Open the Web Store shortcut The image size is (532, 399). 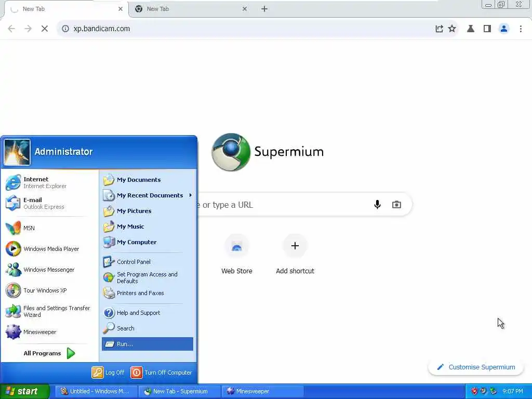237,254
